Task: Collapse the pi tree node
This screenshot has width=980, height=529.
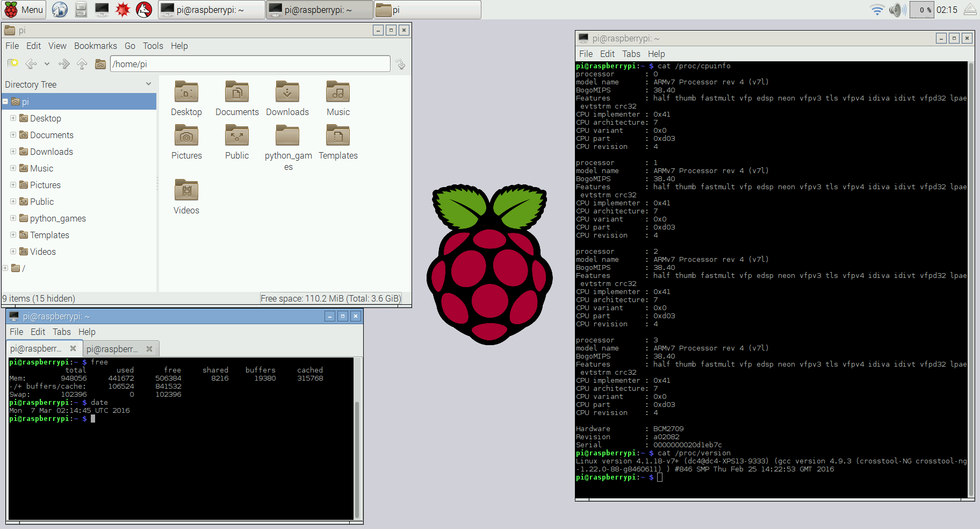Action: [x=5, y=101]
